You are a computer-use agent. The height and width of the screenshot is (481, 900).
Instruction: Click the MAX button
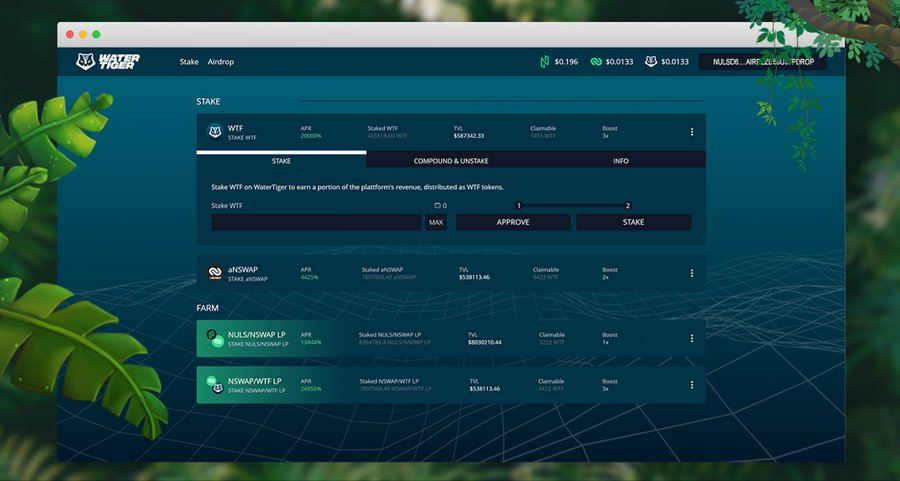pyautogui.click(x=436, y=222)
